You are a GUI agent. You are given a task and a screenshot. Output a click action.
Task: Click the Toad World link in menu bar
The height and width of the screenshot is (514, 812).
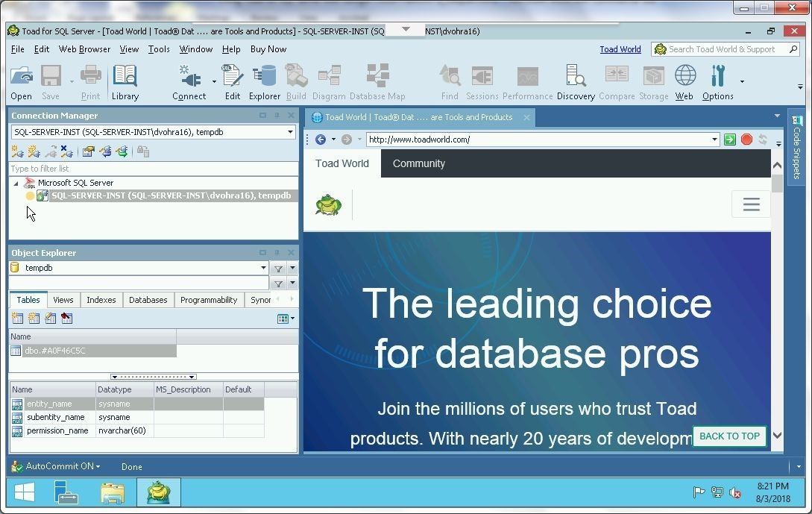click(x=620, y=49)
